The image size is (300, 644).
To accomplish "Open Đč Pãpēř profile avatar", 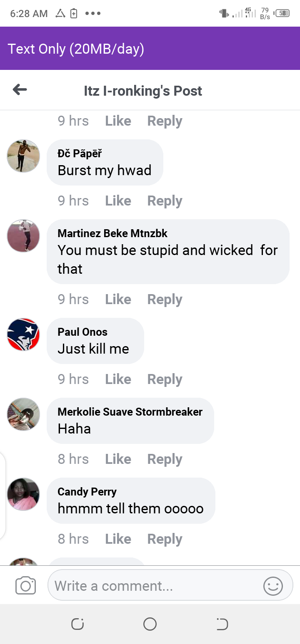I will click(23, 156).
